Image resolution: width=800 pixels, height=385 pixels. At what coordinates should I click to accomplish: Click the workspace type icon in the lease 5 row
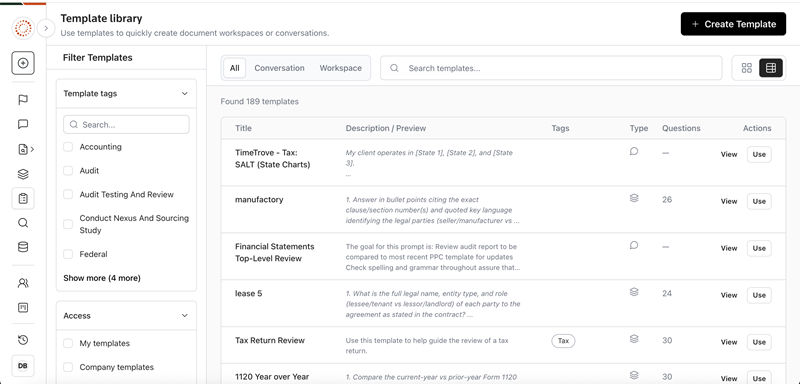(634, 292)
